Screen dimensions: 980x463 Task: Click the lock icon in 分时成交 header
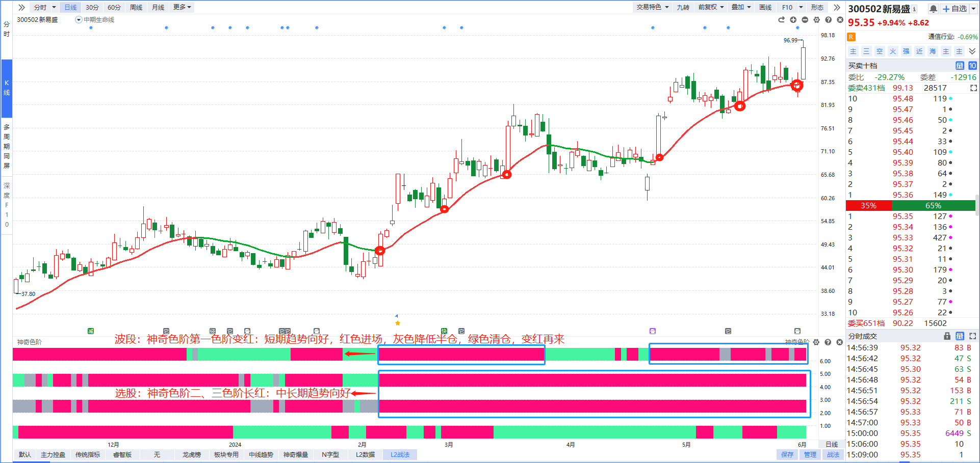click(x=947, y=336)
